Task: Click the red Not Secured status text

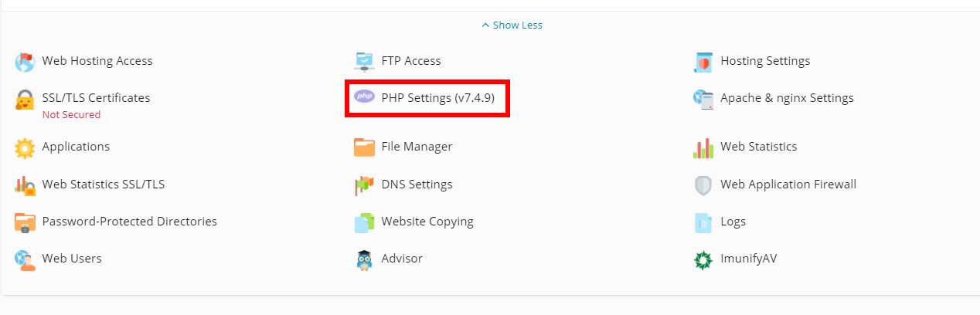Action: (71, 115)
